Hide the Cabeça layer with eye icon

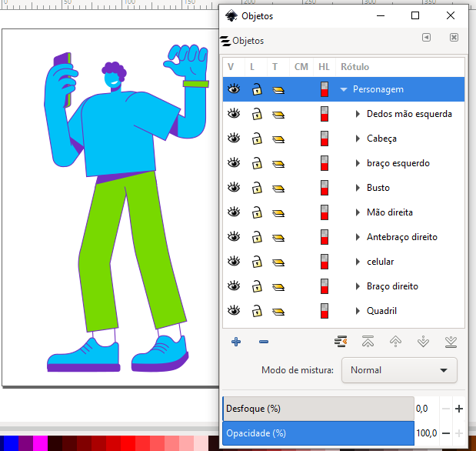pyautogui.click(x=234, y=139)
